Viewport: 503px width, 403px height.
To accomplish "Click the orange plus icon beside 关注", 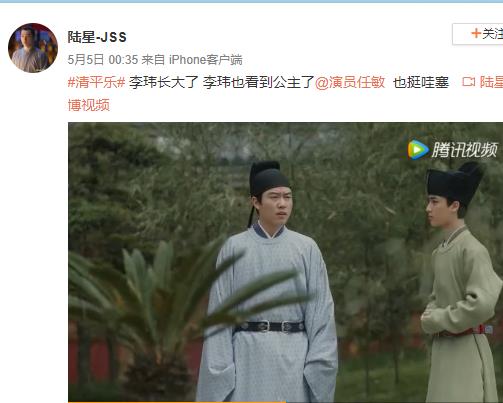I will click(x=476, y=33).
